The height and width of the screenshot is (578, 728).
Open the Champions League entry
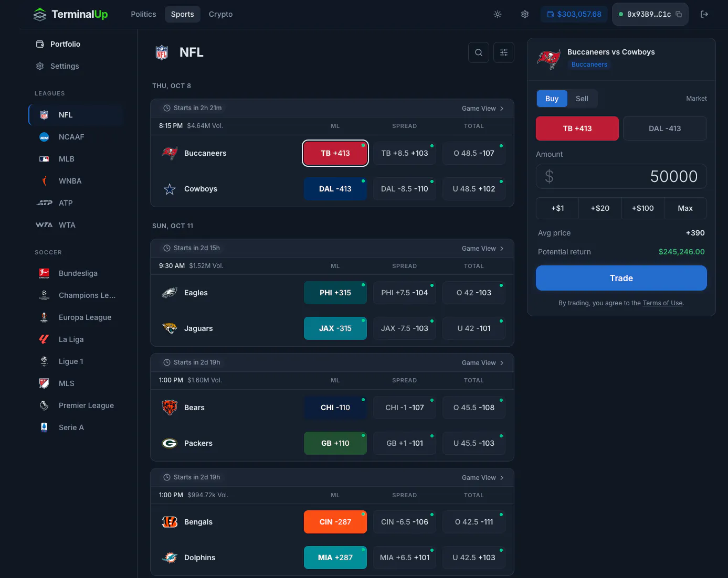pos(76,295)
